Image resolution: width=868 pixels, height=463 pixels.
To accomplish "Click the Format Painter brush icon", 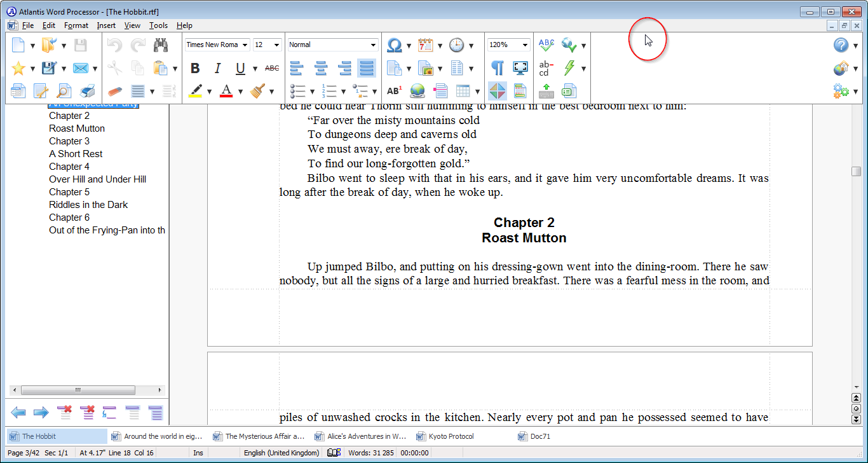I will pyautogui.click(x=257, y=91).
